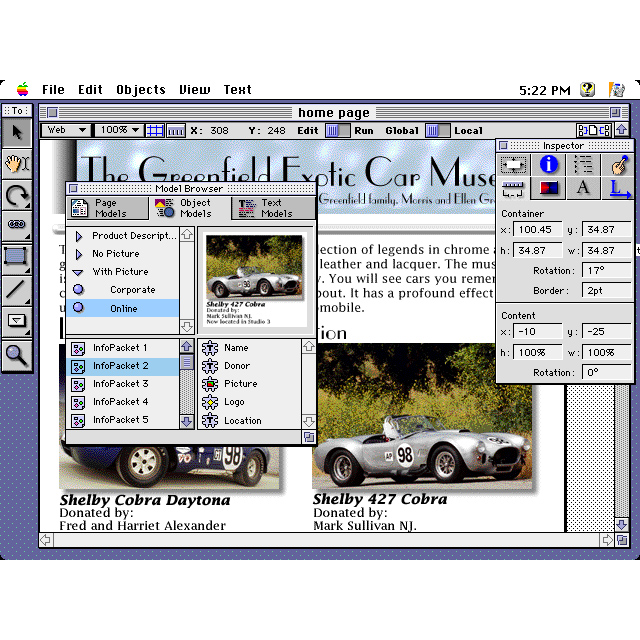The height and width of the screenshot is (640, 640).
Task: Open the Apple menu
Action: pos(23,89)
